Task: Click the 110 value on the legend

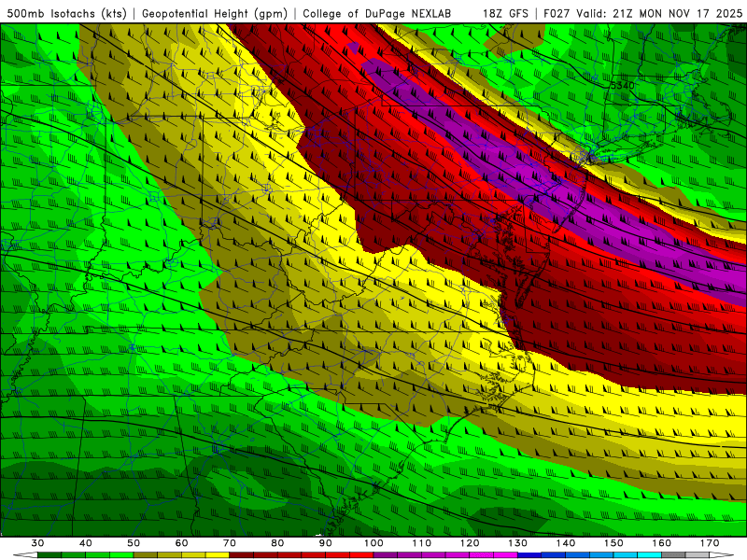Action: coord(422,543)
